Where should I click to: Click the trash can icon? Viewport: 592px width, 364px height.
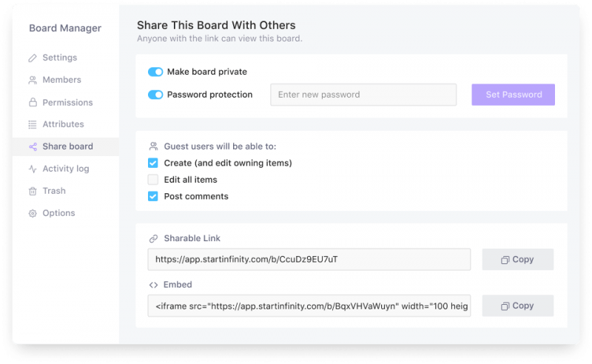[x=33, y=191]
